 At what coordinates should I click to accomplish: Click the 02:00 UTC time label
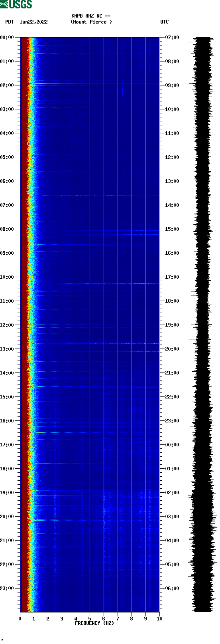172,493
